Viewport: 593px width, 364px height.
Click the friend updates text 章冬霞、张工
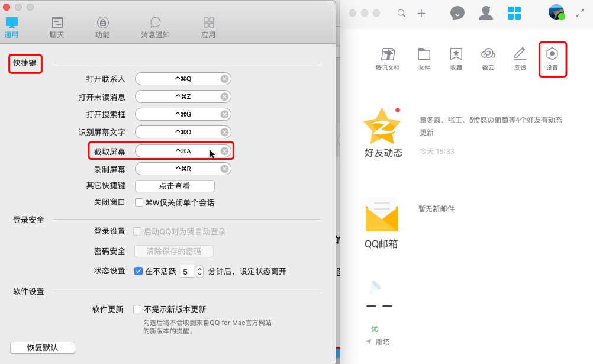point(491,126)
